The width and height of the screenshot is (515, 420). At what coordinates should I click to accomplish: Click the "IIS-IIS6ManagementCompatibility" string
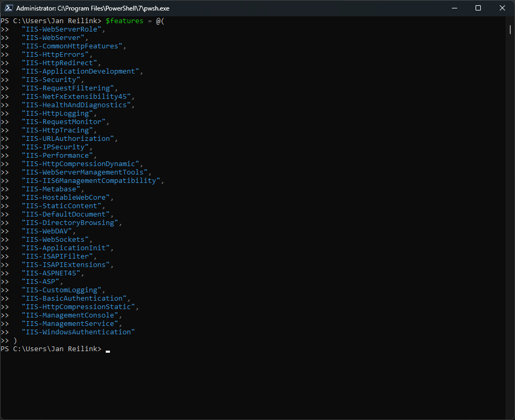pos(91,181)
